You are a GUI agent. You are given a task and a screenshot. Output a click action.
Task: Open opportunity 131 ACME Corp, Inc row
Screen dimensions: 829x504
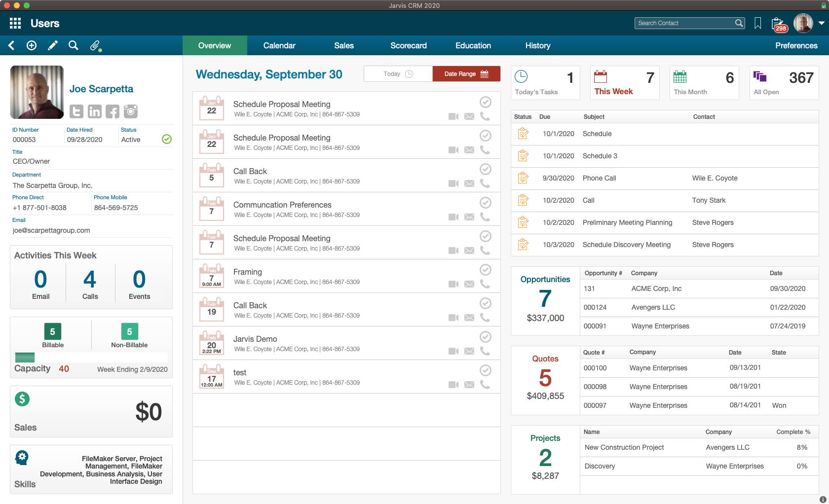pyautogui.click(x=699, y=288)
